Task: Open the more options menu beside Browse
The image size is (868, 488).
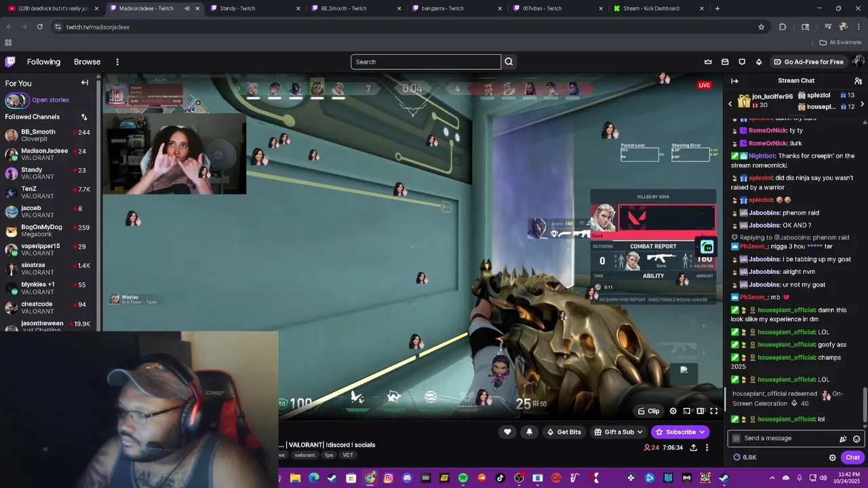Action: pos(117,62)
